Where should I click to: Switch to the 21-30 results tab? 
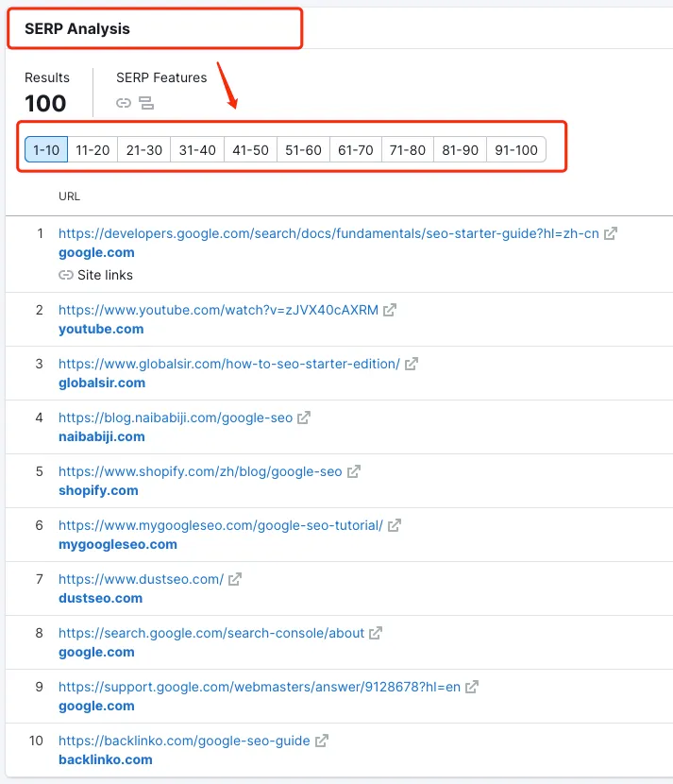click(143, 149)
